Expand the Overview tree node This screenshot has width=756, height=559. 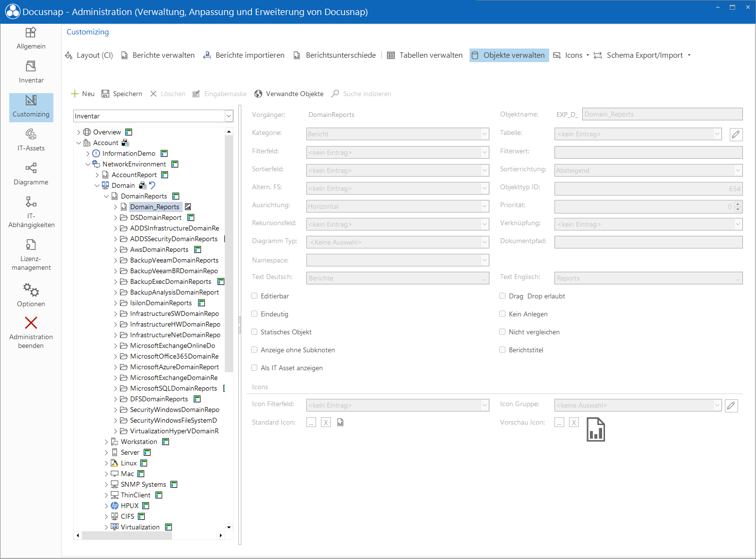pos(79,132)
